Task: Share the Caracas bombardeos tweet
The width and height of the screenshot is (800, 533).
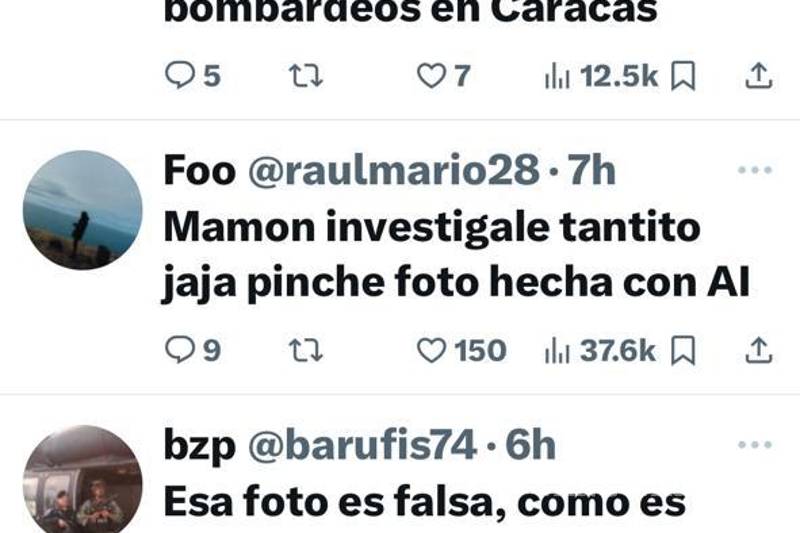Action: coord(759,76)
